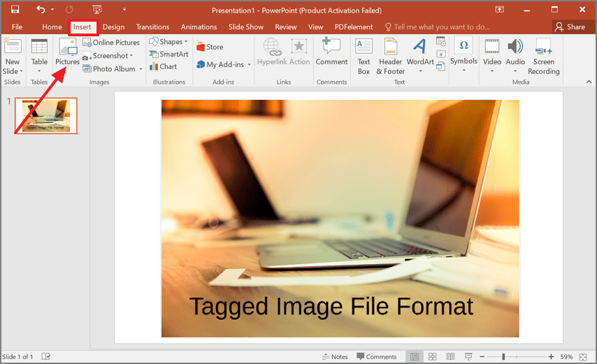Click the Save icon in quick access toolbar
This screenshot has width=597, height=364.
coord(15,10)
